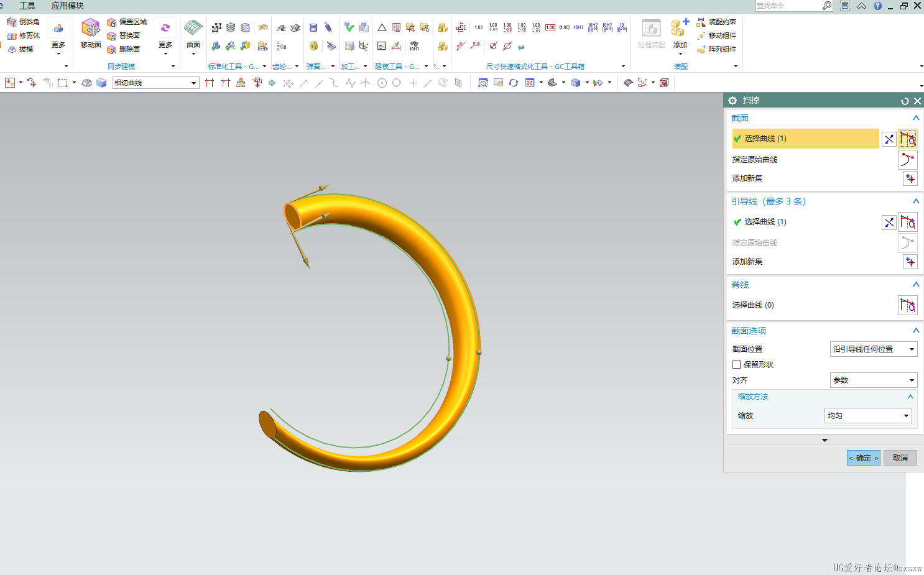Click the 选择曲线 (0) row under 脊线

pos(813,305)
